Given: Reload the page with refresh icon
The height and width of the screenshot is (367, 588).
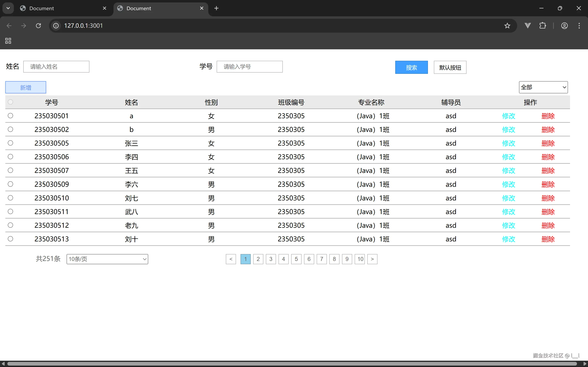Looking at the screenshot, I should 38,26.
